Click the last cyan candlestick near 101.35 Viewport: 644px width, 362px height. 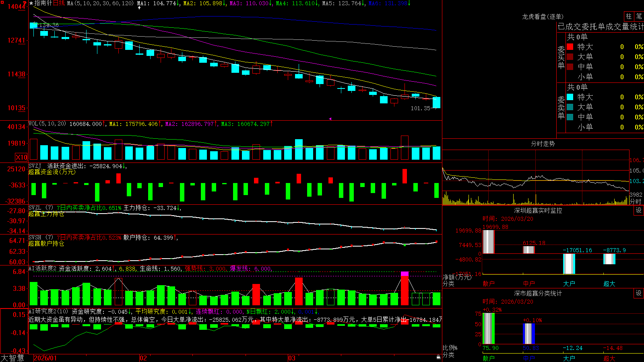click(x=436, y=103)
